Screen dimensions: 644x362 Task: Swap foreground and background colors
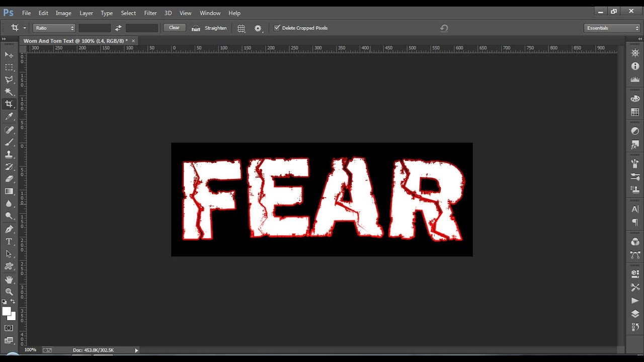pyautogui.click(x=13, y=302)
